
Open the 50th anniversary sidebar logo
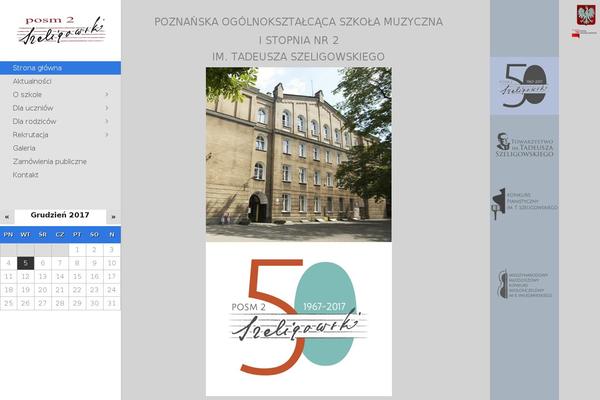(x=524, y=86)
